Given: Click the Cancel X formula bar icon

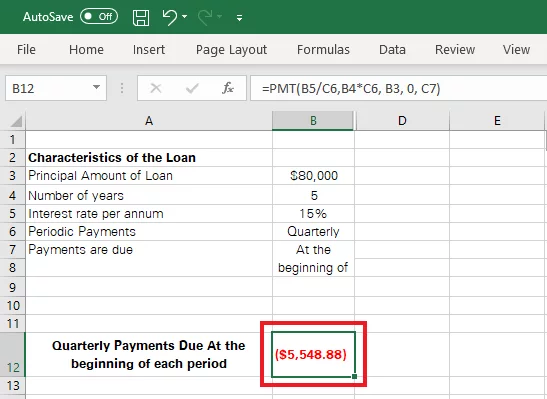Looking at the screenshot, I should point(156,88).
